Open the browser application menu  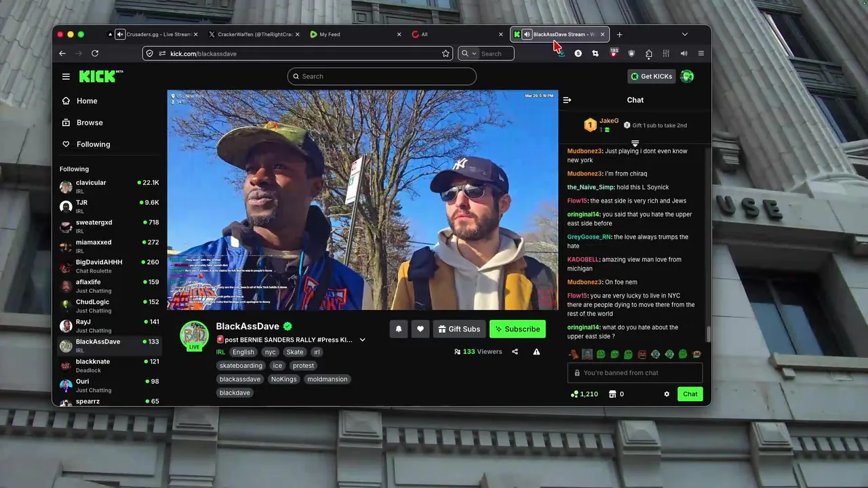pyautogui.click(x=701, y=54)
